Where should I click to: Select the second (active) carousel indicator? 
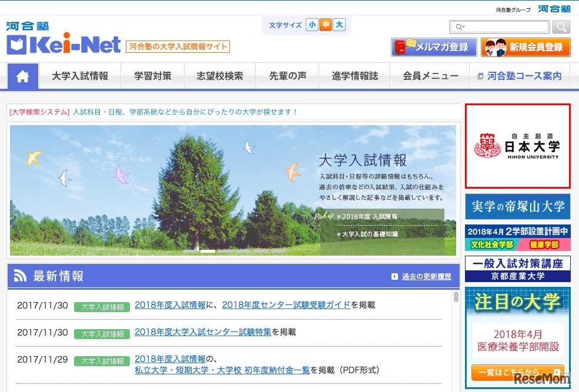point(207,251)
